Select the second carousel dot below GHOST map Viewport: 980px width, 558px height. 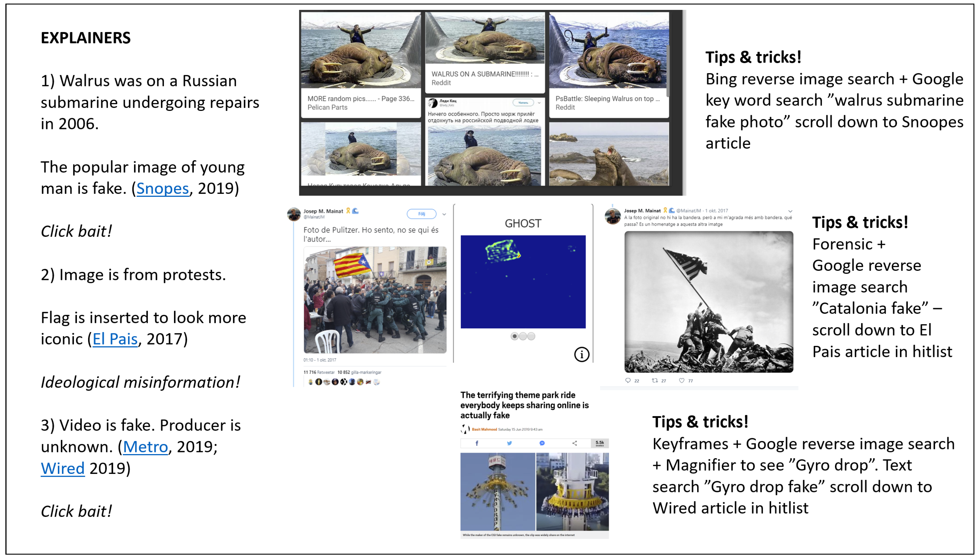[523, 336]
